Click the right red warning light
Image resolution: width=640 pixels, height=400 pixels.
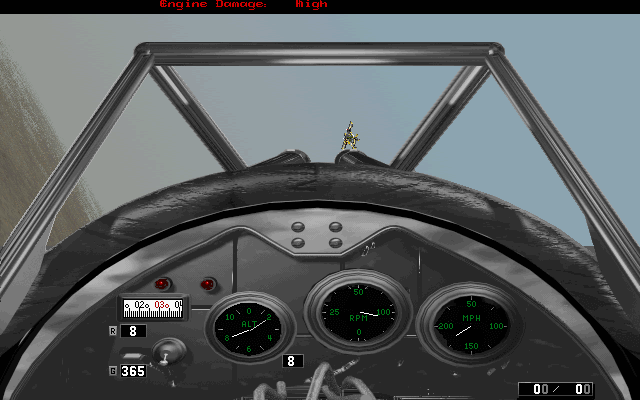pos(208,284)
